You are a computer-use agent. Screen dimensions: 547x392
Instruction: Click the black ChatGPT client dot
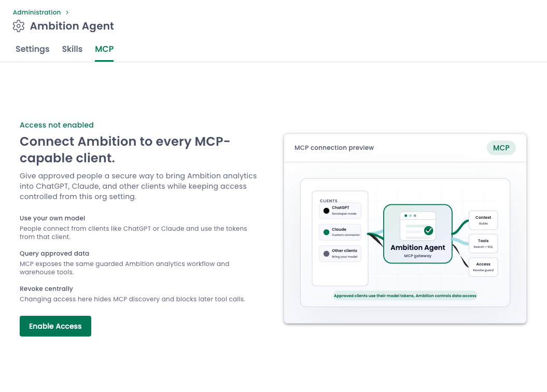point(326,211)
